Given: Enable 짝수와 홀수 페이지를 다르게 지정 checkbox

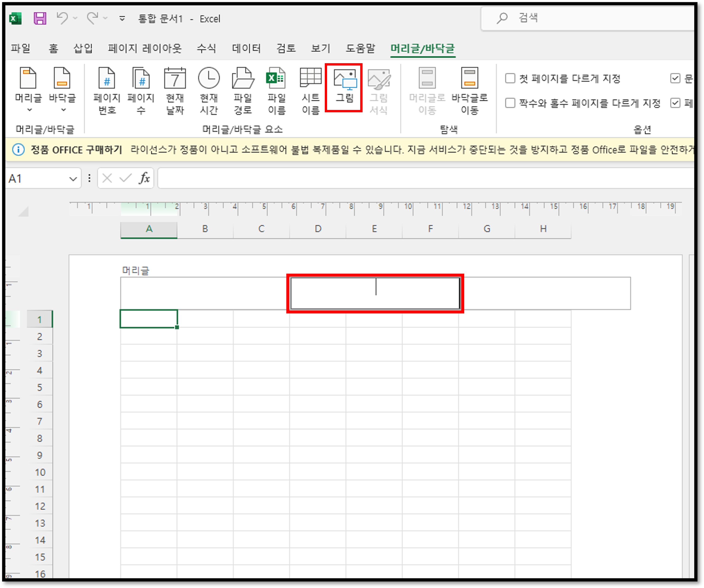Looking at the screenshot, I should [510, 103].
